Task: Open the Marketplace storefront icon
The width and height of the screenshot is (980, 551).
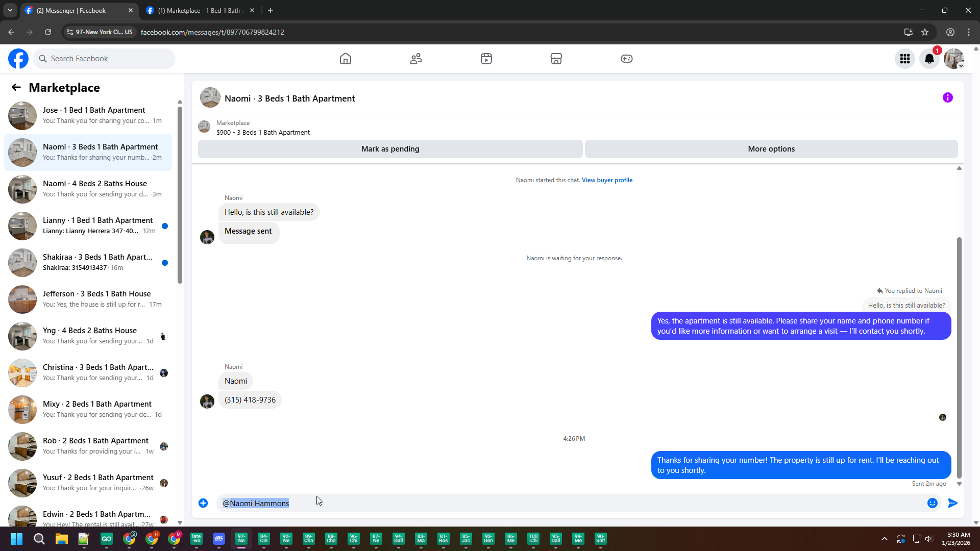Action: pyautogui.click(x=556, y=59)
